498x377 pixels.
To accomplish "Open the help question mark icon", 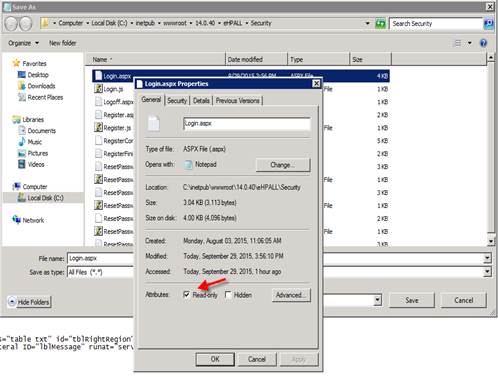I will click(x=483, y=43).
